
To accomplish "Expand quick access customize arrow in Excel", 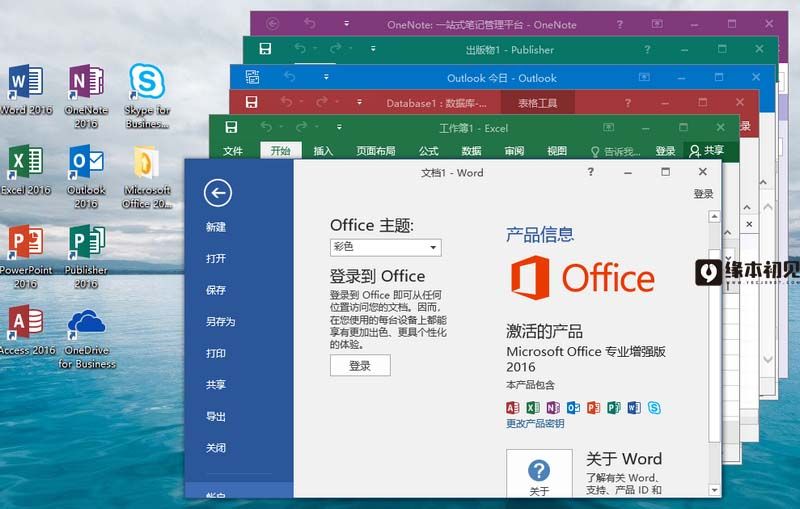I will (x=339, y=127).
